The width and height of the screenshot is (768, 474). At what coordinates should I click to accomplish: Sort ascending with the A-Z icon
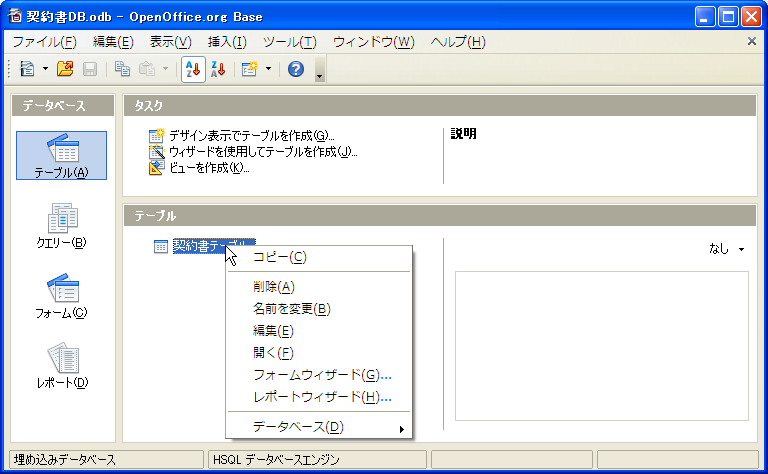tap(193, 69)
